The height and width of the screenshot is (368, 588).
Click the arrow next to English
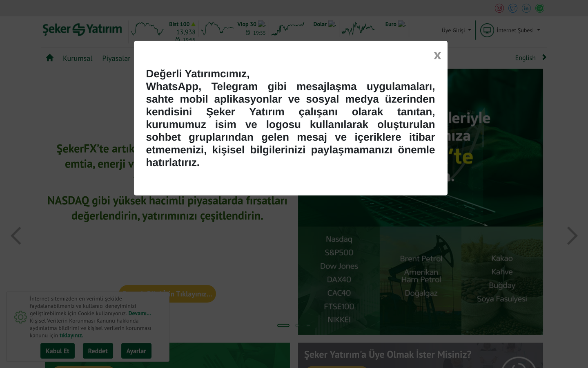pos(544,57)
